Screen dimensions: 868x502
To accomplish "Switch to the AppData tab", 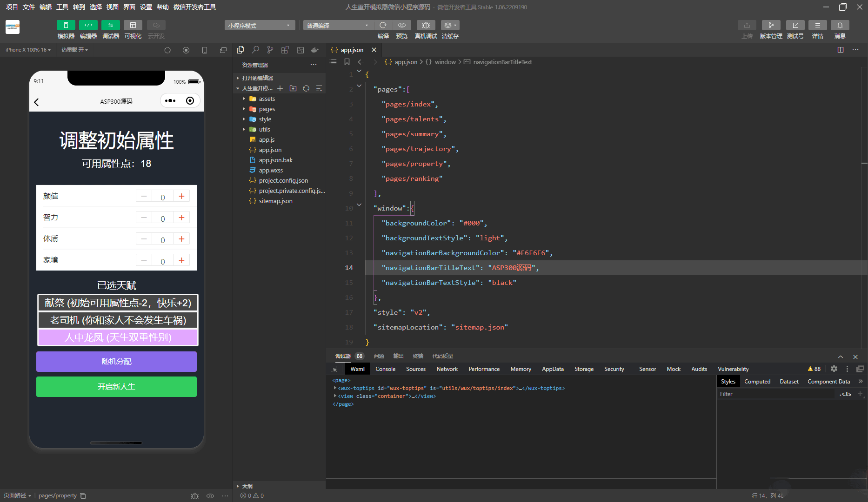I will coord(553,369).
